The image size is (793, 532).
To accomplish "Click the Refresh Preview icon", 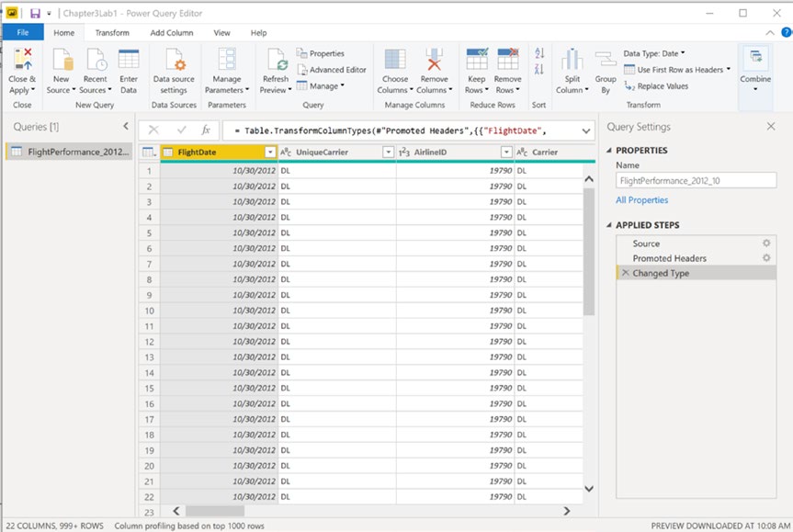I will coord(277,59).
